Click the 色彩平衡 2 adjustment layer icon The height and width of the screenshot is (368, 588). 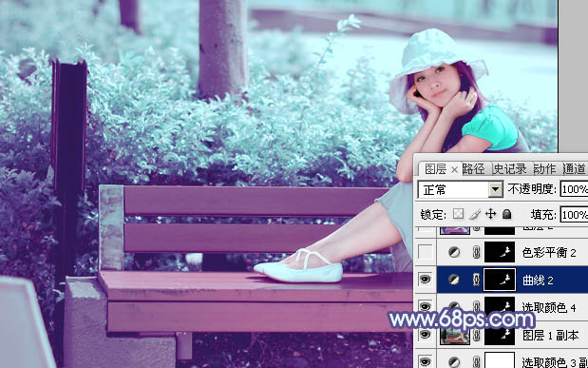point(454,252)
